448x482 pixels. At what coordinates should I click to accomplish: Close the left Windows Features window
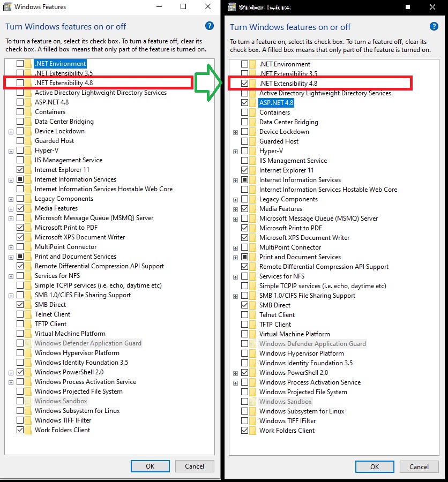point(208,7)
